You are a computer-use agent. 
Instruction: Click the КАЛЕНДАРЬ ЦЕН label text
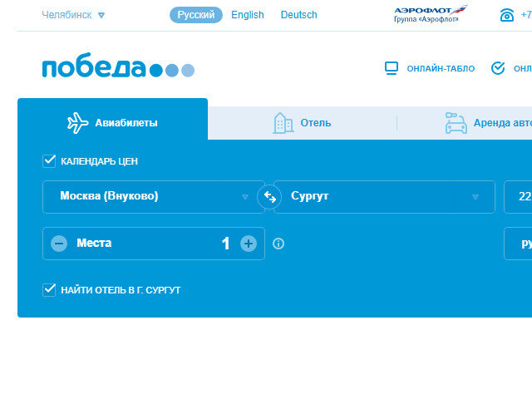pyautogui.click(x=100, y=161)
